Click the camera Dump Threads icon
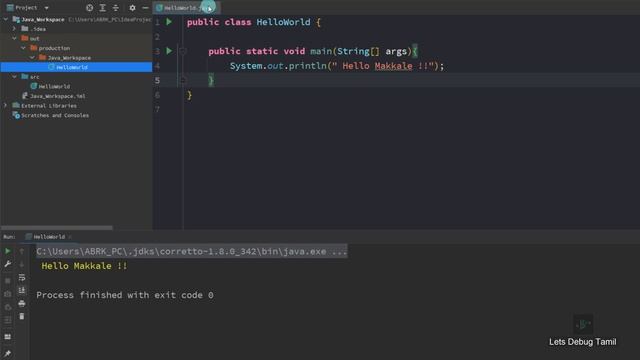Image resolution: width=640 pixels, height=360 pixels. (x=7, y=294)
